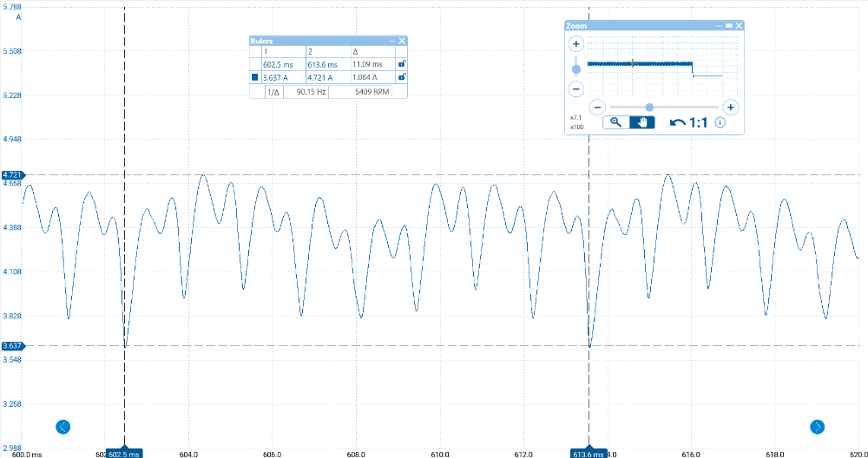The image size is (868, 458).
Task: Close the Rulers panel
Action: click(402, 41)
